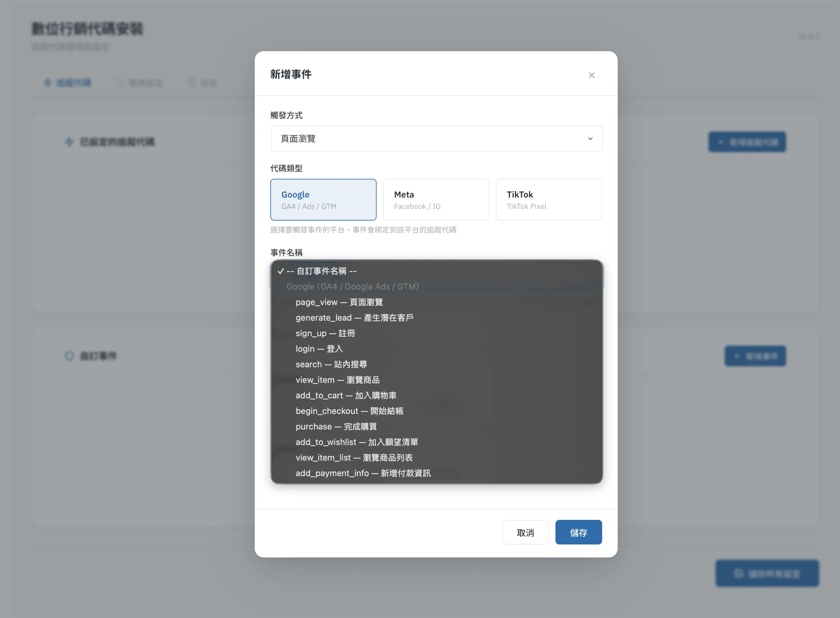Select add_payment_info — 新增付款資訊 option
Viewport: 840px width, 618px height.
[363, 473]
